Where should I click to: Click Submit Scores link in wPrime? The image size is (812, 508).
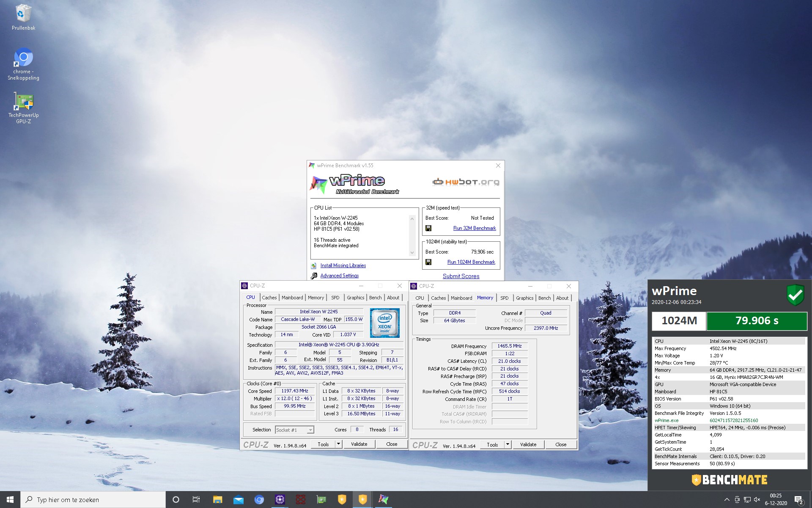tap(461, 276)
